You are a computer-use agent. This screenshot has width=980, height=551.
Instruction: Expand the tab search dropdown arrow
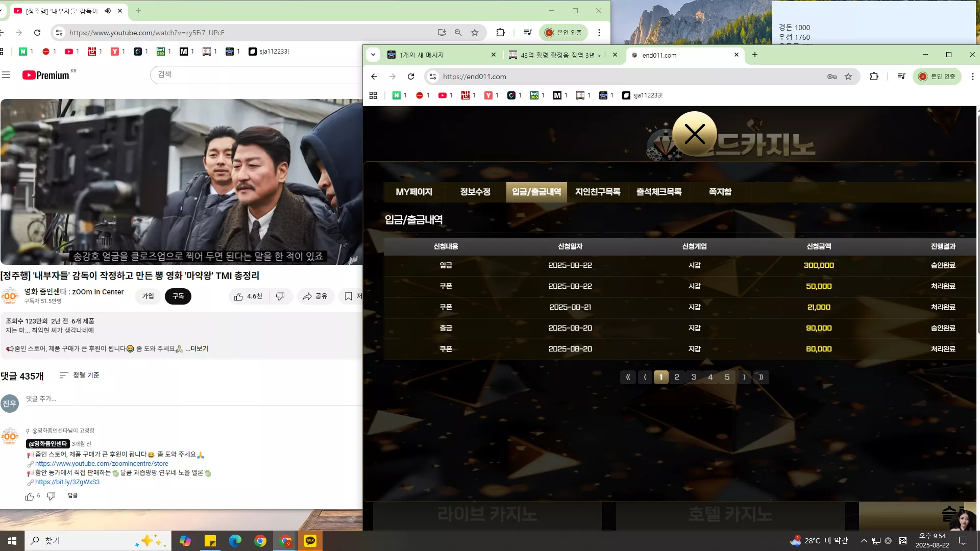(373, 55)
